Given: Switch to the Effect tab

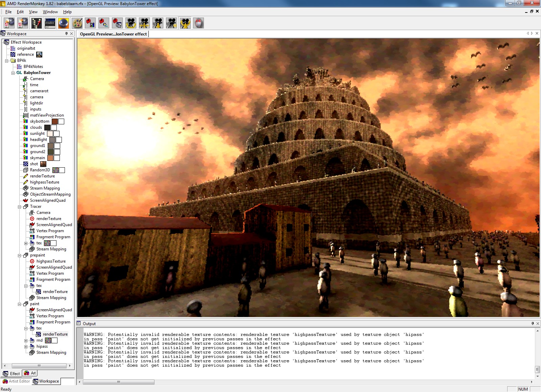Looking at the screenshot, I should point(11,373).
